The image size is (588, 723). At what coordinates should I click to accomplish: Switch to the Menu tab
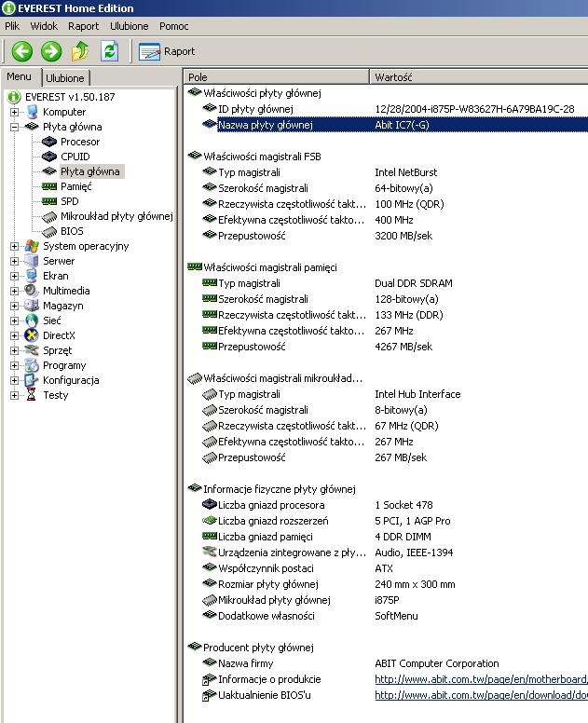[19, 76]
